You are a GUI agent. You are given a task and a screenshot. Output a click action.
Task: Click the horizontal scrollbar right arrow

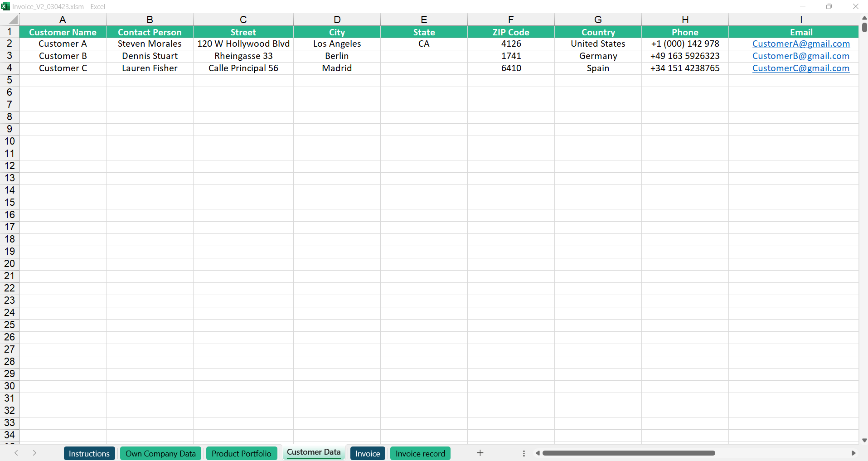click(853, 453)
